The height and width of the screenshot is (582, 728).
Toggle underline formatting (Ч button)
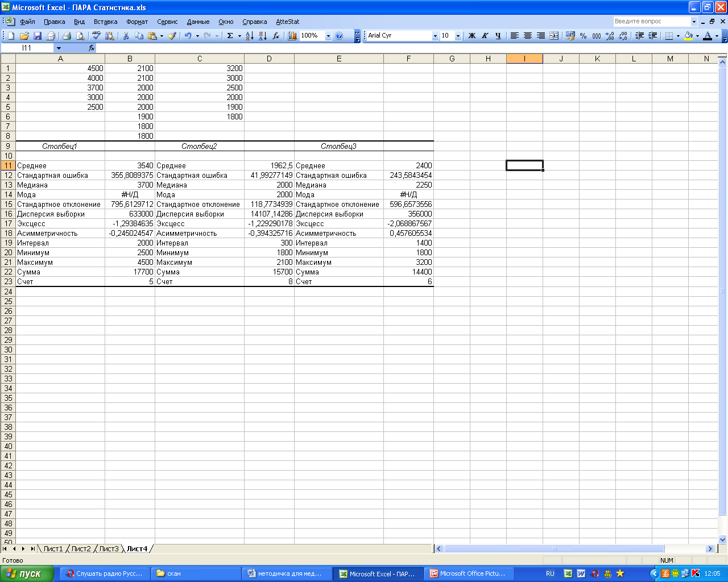pyautogui.click(x=498, y=36)
